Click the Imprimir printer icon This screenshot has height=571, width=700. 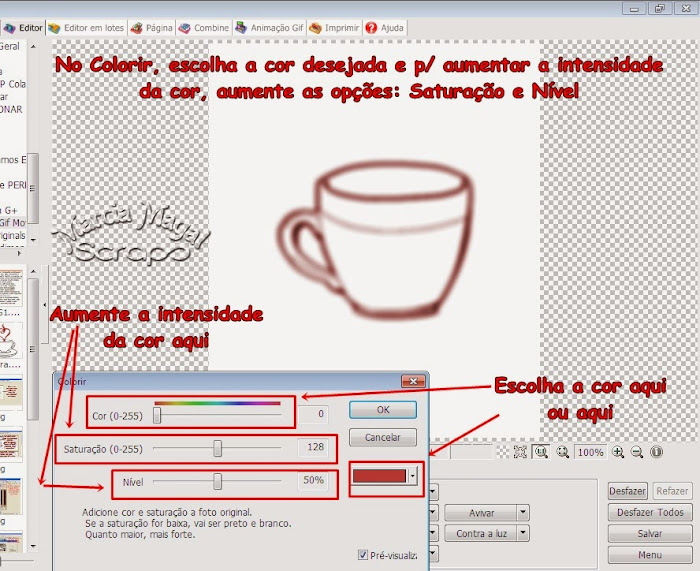(315, 28)
